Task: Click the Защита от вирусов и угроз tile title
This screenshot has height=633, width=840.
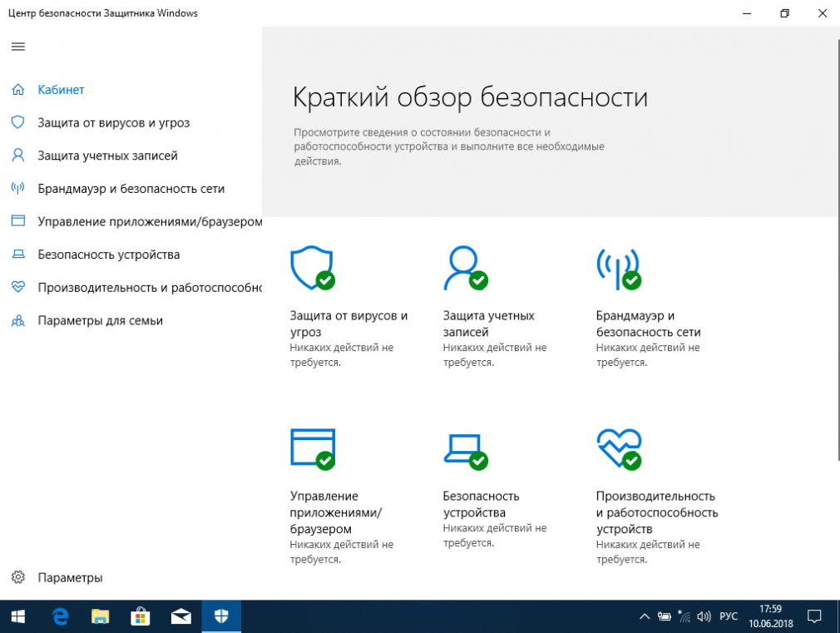Action: (348, 324)
